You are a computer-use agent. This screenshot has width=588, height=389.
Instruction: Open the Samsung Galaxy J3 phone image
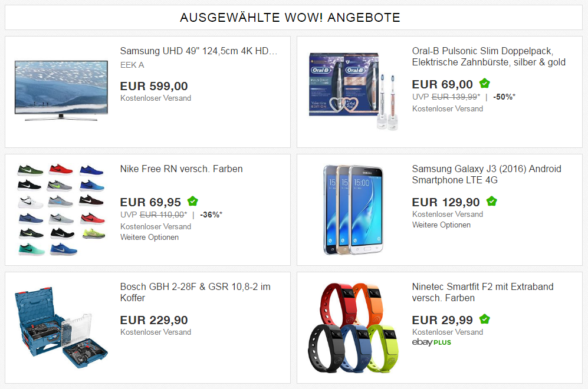[x=353, y=209]
